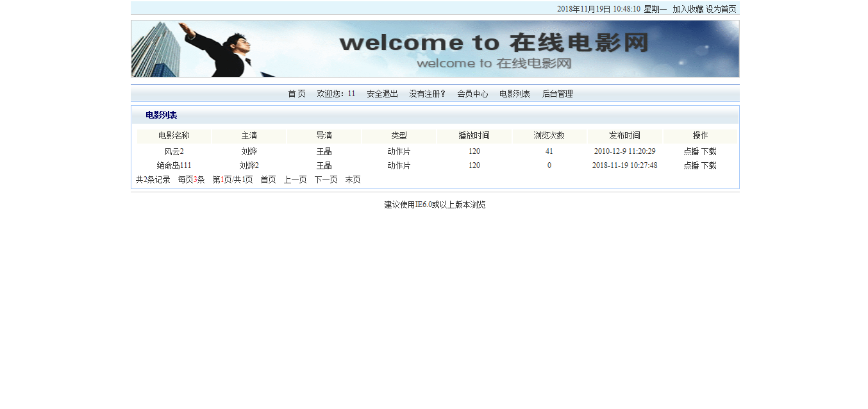Click 下载 for the movie 绝命岛111
868x409 pixels.
click(x=708, y=165)
